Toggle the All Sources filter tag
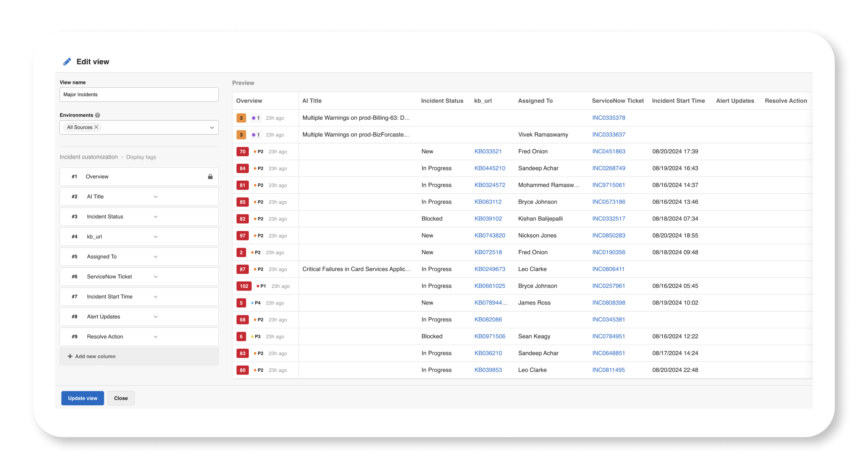Image resolution: width=868 pixels, height=469 pixels. (97, 127)
